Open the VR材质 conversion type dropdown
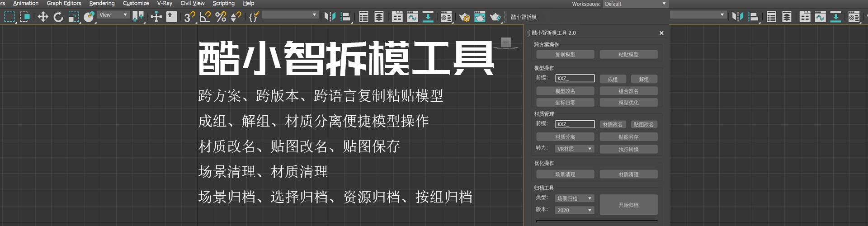 [575, 149]
